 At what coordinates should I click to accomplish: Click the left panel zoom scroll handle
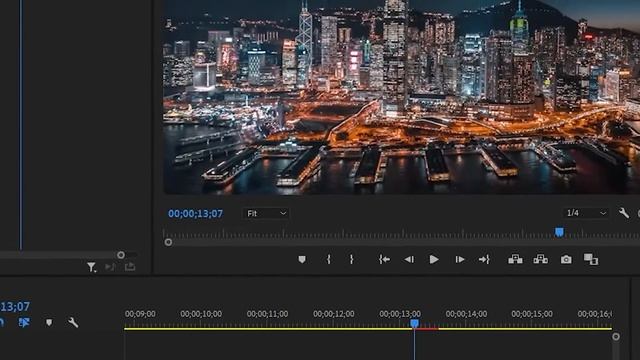tap(121, 255)
